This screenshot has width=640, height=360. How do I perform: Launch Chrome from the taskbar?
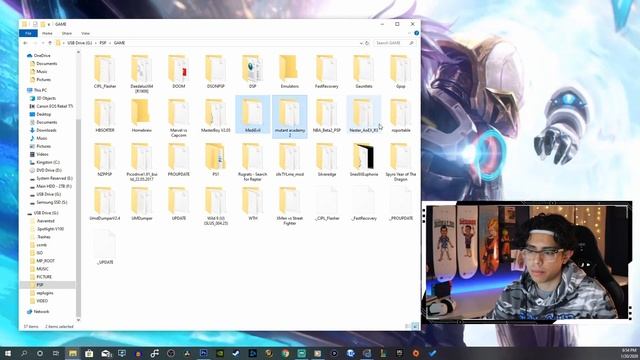(x=285, y=353)
